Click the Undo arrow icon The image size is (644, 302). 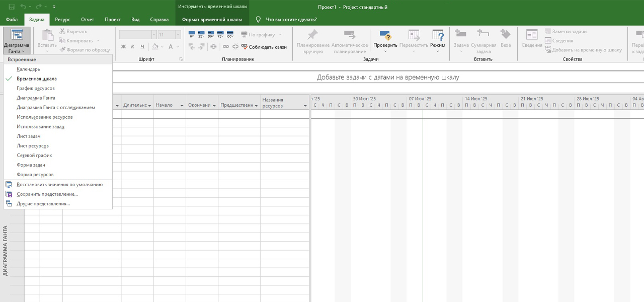tap(23, 7)
